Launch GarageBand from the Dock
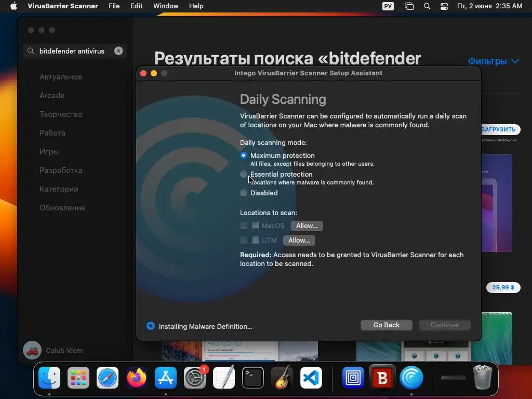Viewport: 532px width, 399px height. click(x=282, y=378)
